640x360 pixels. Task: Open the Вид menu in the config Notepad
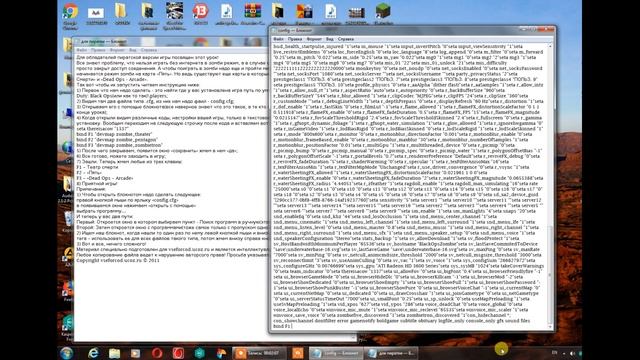(x=329, y=39)
